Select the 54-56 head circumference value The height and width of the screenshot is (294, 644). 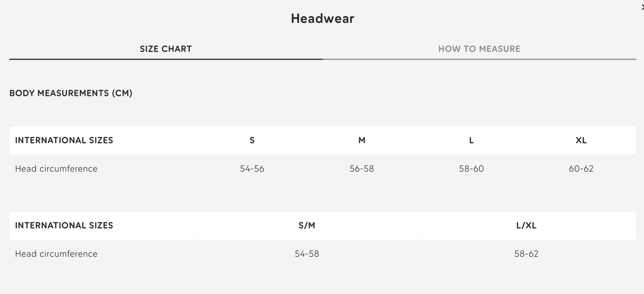(252, 169)
